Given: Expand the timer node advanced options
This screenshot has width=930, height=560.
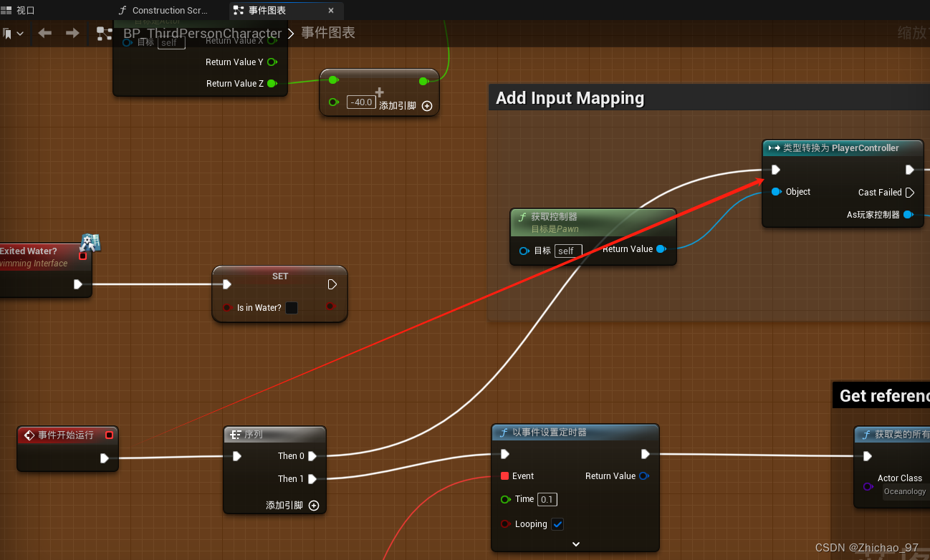Looking at the screenshot, I should coord(575,544).
